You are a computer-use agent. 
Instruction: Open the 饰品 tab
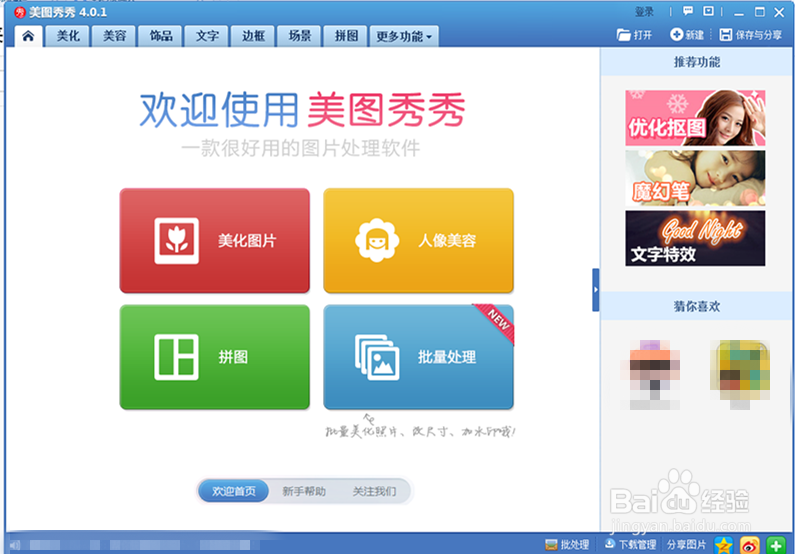[161, 36]
